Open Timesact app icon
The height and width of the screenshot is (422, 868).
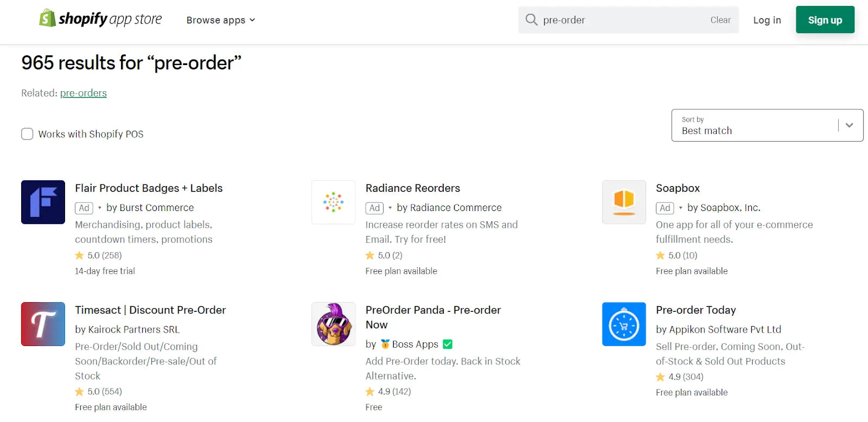coord(43,324)
